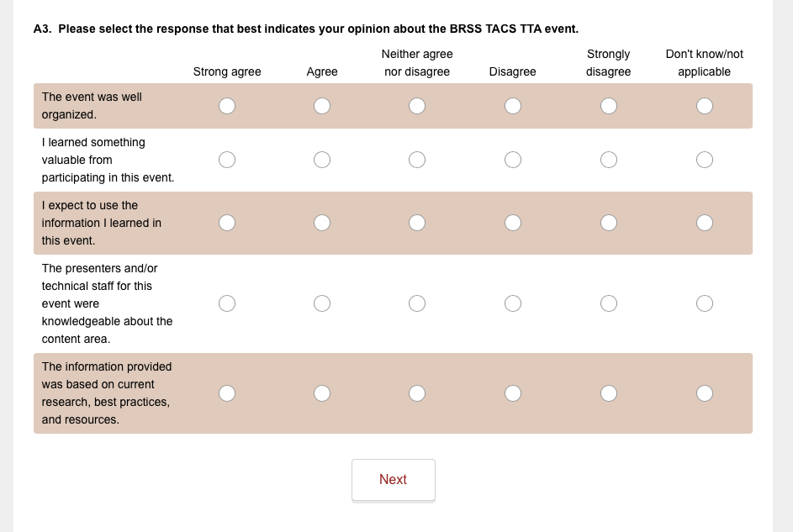Select Strong agree for learned something valuable
Screen dimensions: 793x532
[227, 160]
